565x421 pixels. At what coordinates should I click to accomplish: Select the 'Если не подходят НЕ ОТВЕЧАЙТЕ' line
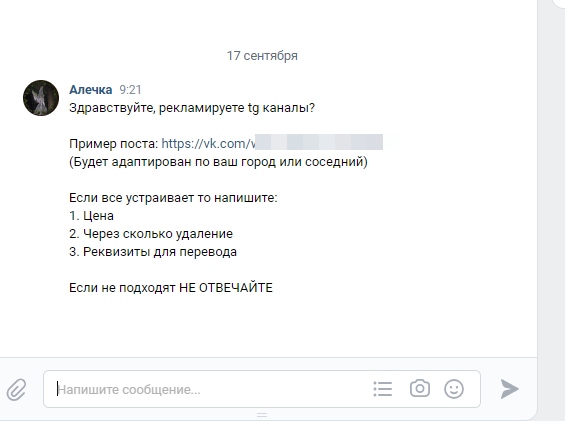(171, 288)
